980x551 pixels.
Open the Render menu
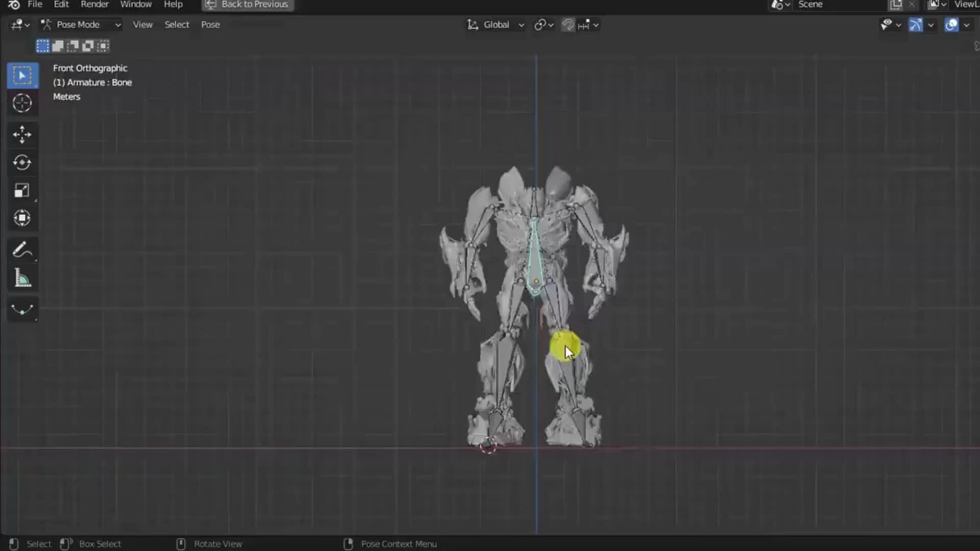(x=94, y=4)
